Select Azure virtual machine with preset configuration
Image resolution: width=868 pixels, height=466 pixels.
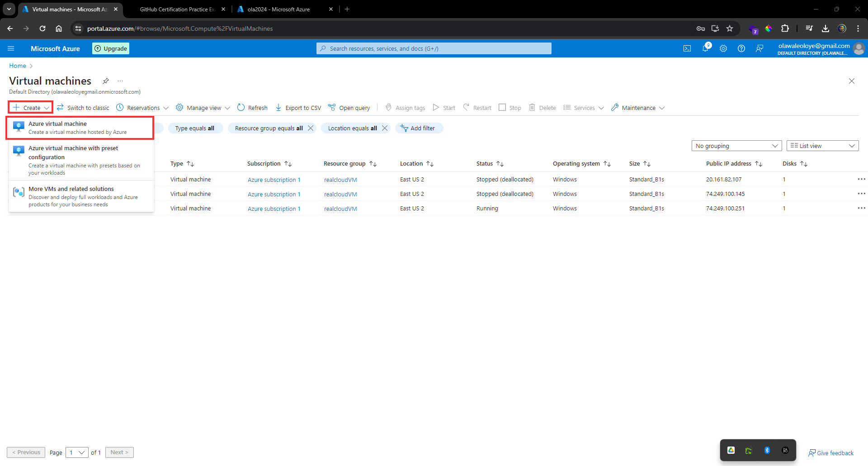(80, 159)
